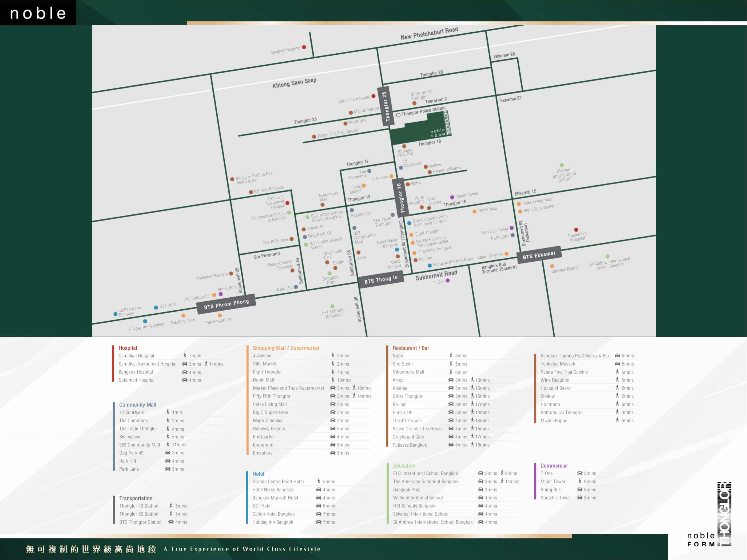Screen dimensions: 747x560
Task: Click the Thonglor 25 road label
Action: pos(386,107)
